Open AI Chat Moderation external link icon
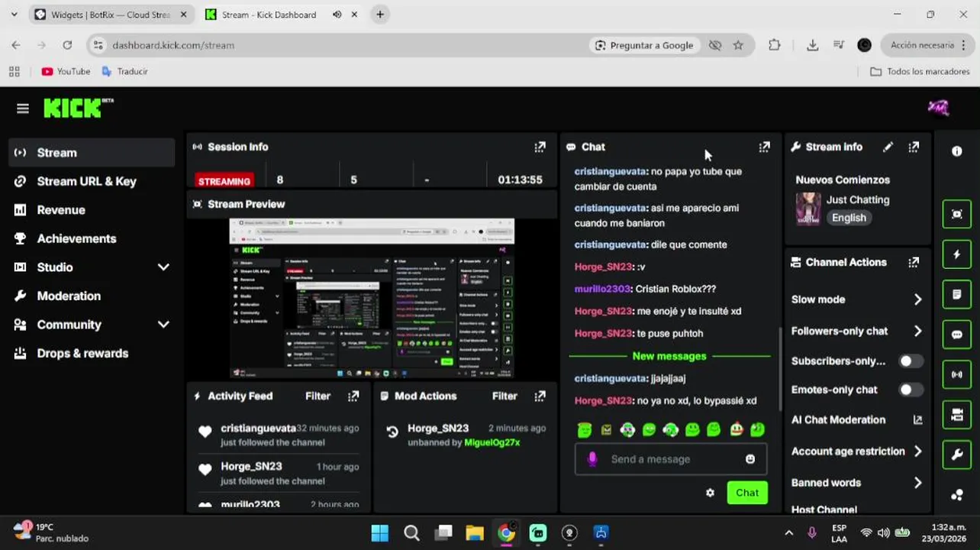 (917, 419)
